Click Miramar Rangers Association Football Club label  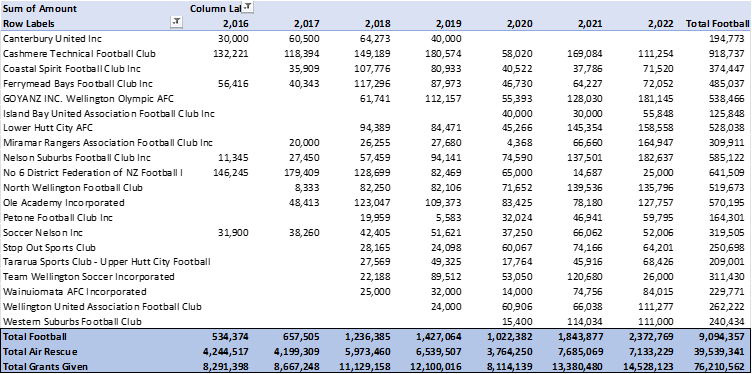tap(108, 143)
